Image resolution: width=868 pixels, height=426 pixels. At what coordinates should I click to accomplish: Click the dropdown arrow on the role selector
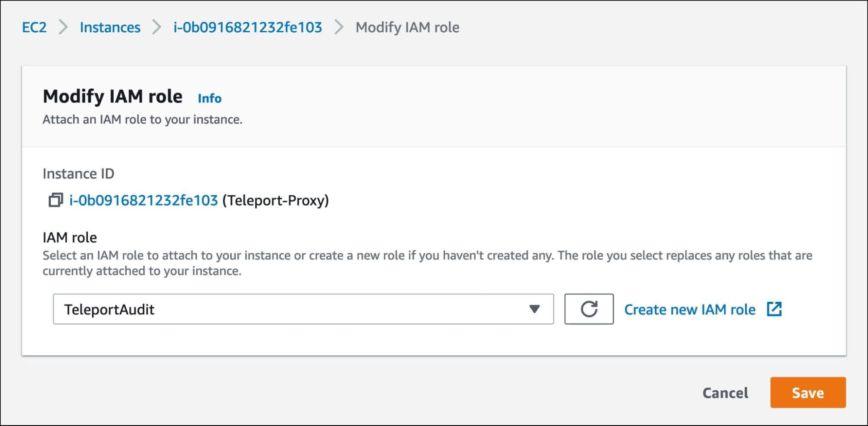(535, 309)
